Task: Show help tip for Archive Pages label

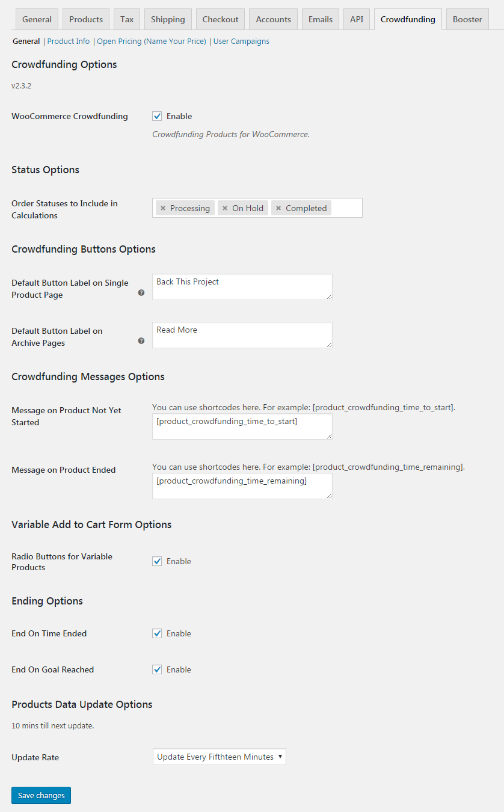Action: 141,340
